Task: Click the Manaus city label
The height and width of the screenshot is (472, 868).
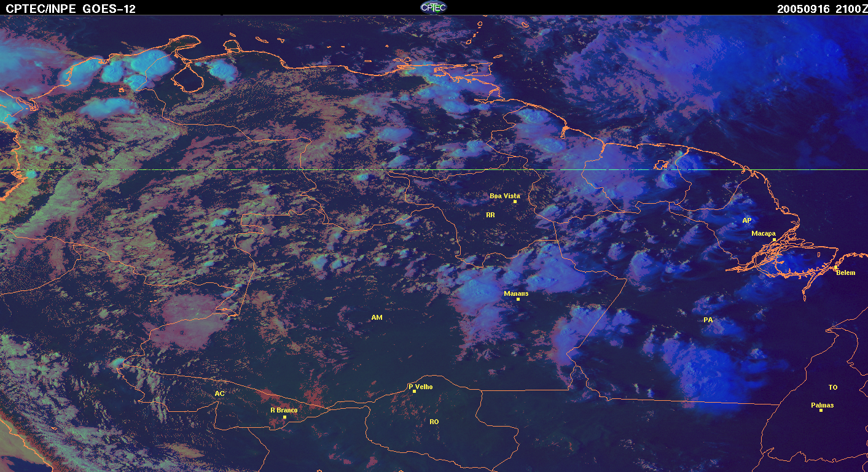Action: coord(516,293)
